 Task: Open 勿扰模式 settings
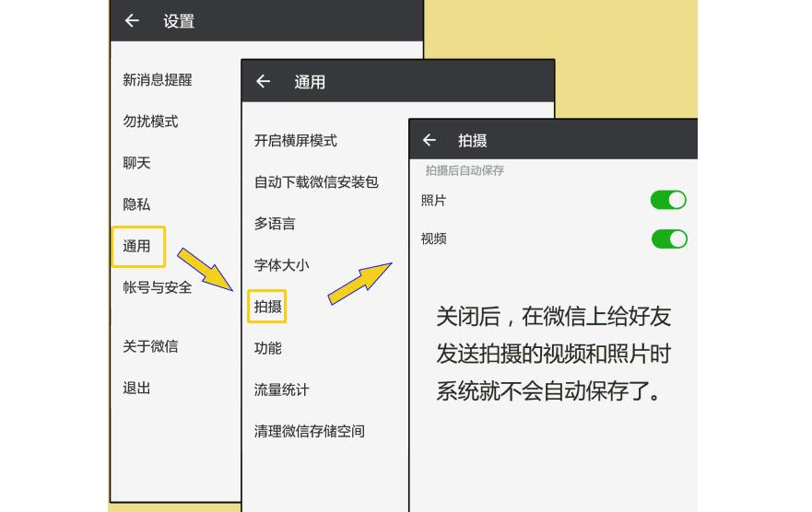[151, 122]
